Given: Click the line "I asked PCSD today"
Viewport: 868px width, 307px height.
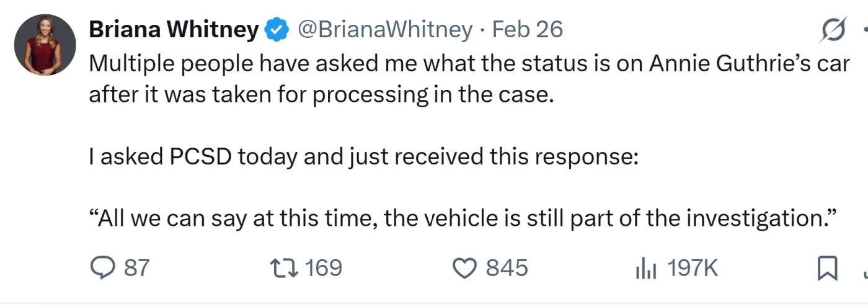Looking at the screenshot, I should click(363, 156).
